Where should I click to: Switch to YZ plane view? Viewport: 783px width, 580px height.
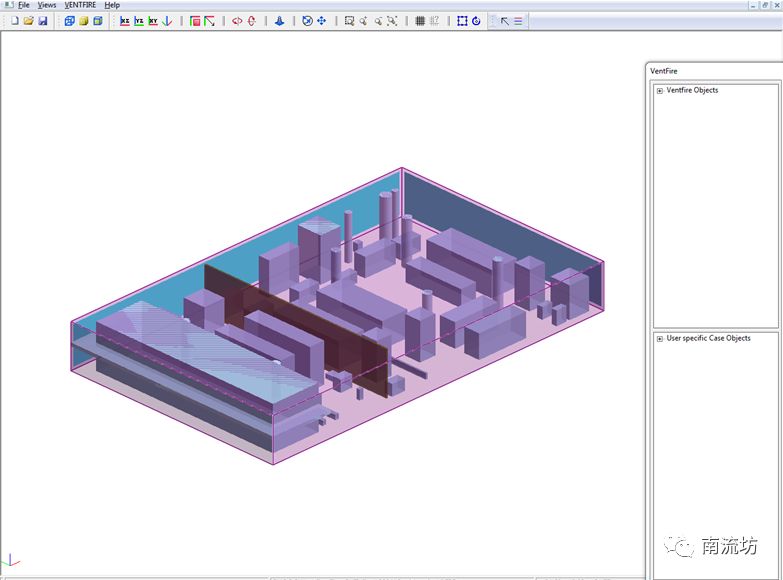pos(139,21)
